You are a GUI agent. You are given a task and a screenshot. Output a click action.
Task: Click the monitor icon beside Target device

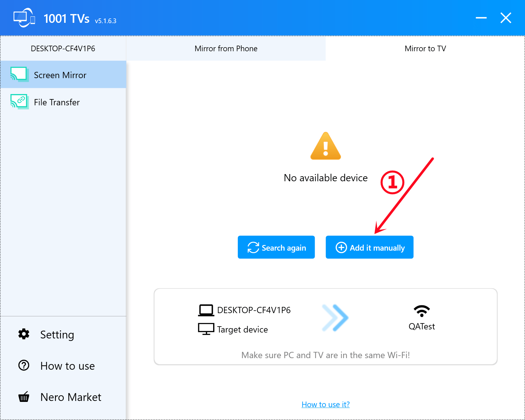click(x=206, y=329)
